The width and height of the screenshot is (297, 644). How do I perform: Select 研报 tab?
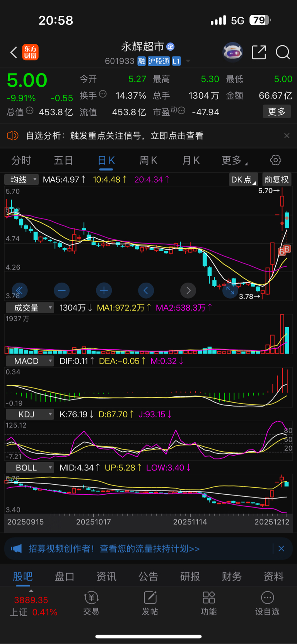pos(190,577)
